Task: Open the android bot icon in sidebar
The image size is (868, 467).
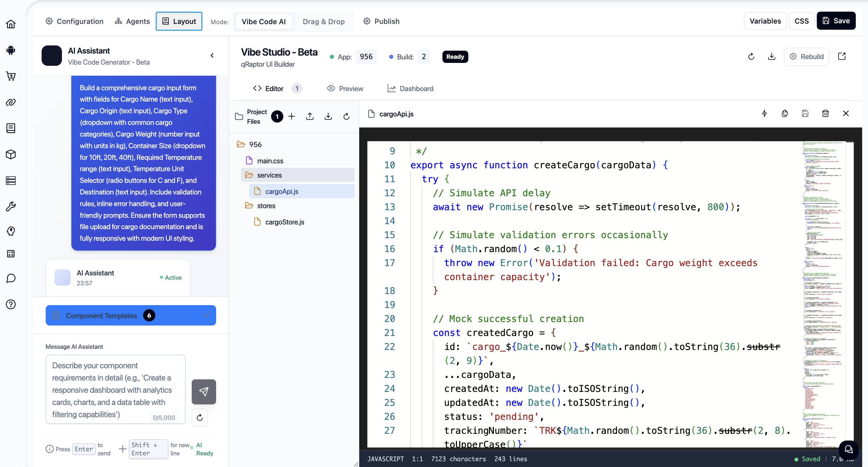Action: click(x=11, y=50)
